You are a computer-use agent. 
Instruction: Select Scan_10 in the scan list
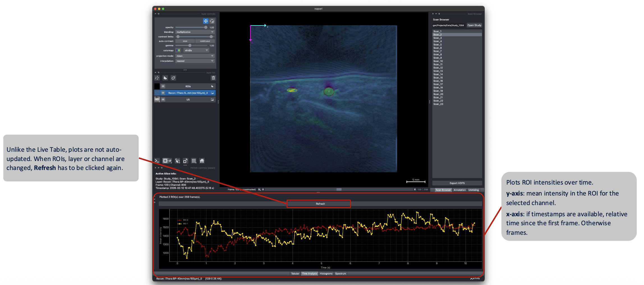(457, 61)
